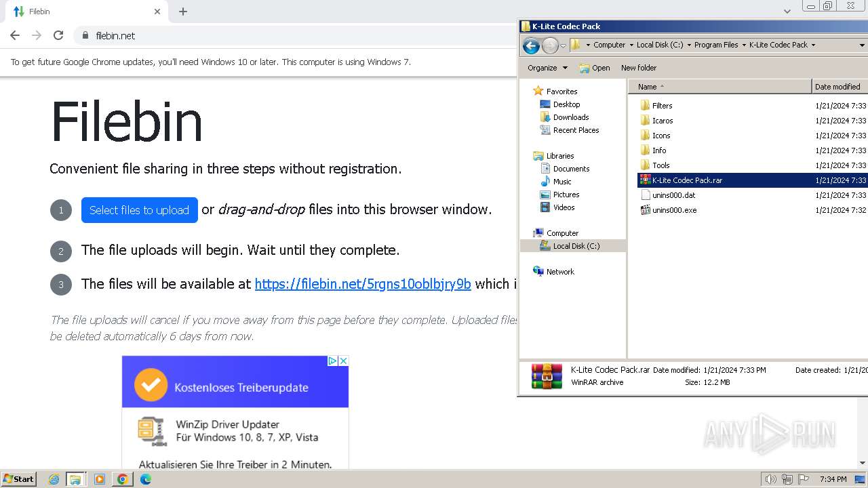Viewport: 868px width, 488px height.
Task: Close the Filebin tab
Action: click(157, 12)
